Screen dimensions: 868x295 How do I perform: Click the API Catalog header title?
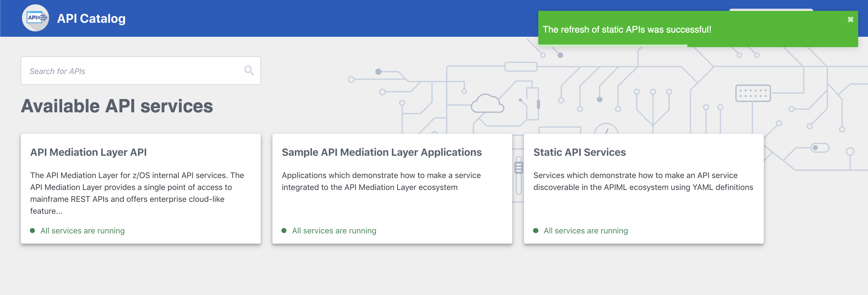[x=91, y=19]
